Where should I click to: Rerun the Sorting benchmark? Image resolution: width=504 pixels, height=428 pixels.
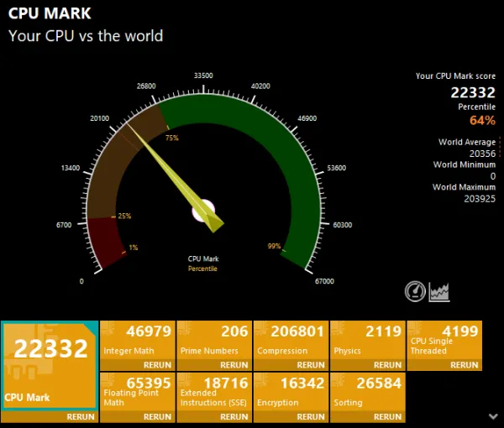388,416
